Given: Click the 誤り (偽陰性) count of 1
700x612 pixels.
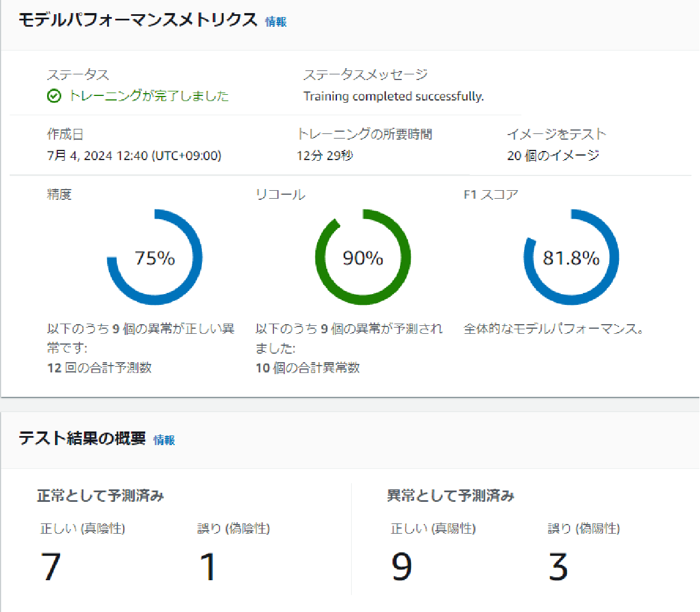Looking at the screenshot, I should tap(209, 565).
